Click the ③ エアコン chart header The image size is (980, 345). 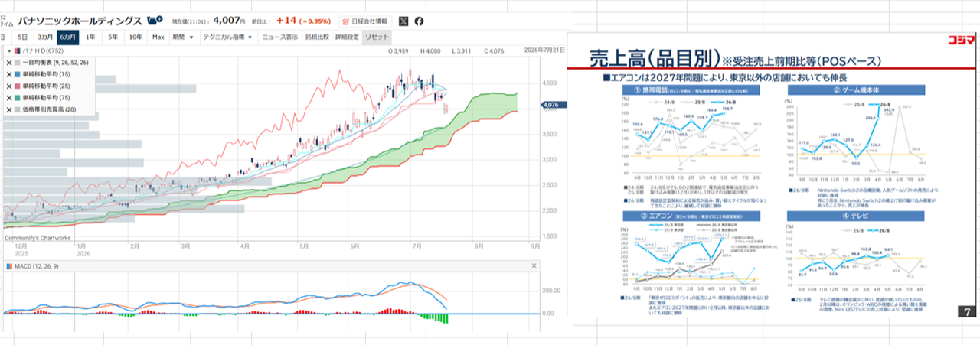(x=693, y=215)
